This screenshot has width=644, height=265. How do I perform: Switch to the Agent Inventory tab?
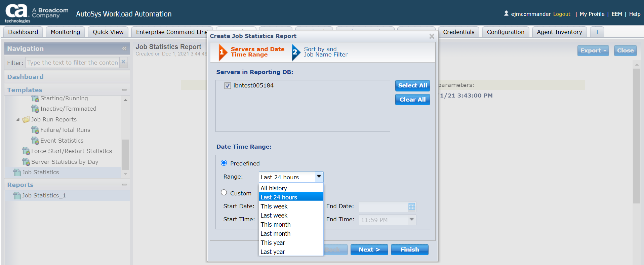pyautogui.click(x=559, y=32)
